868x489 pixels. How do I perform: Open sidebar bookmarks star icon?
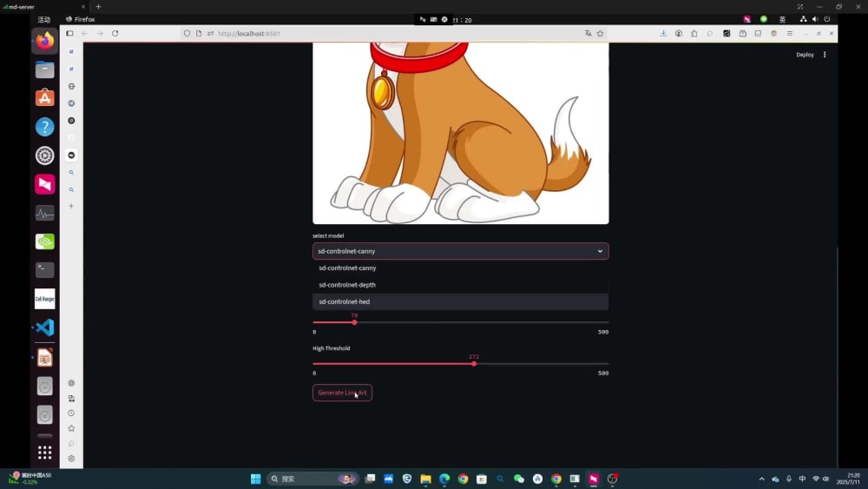pos(71,428)
